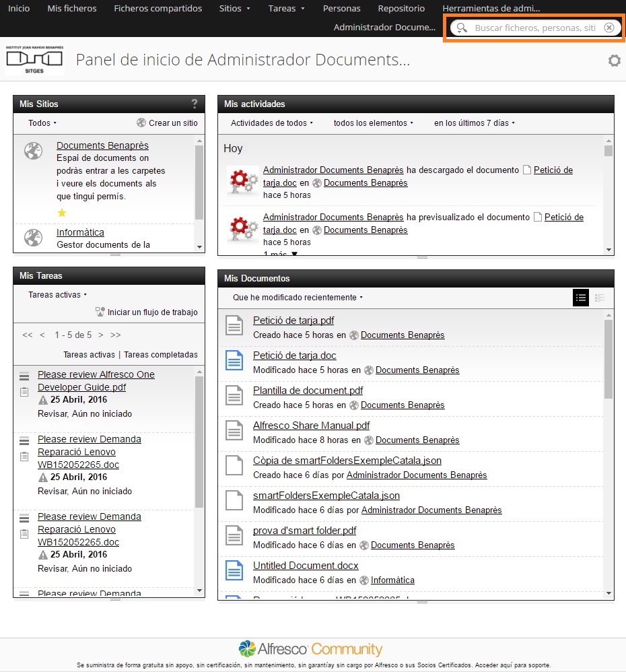Click the prova d'smart folder.pdf file icon
This screenshot has height=672, width=626.
[x=234, y=535]
